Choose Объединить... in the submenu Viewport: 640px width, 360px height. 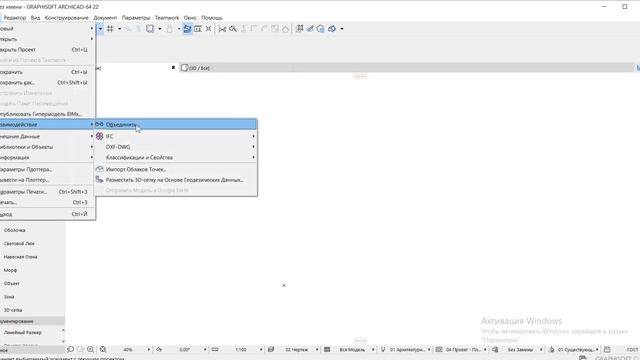(176, 124)
